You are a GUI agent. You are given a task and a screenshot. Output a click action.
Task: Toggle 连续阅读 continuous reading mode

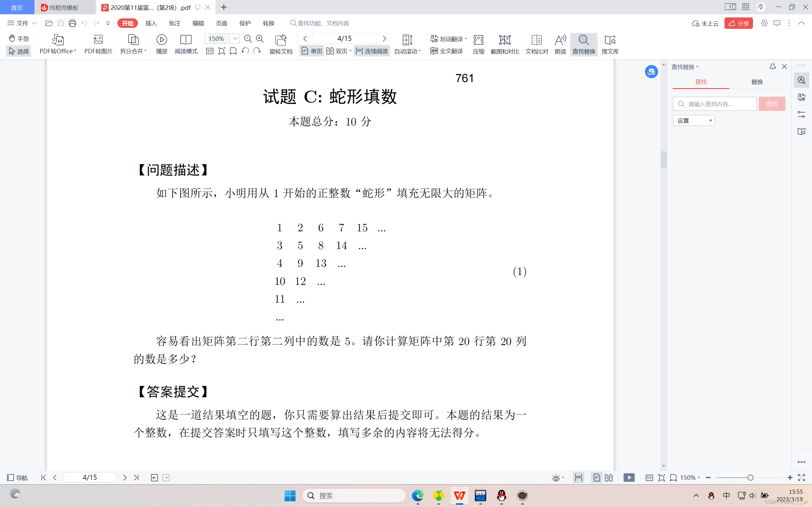point(372,51)
